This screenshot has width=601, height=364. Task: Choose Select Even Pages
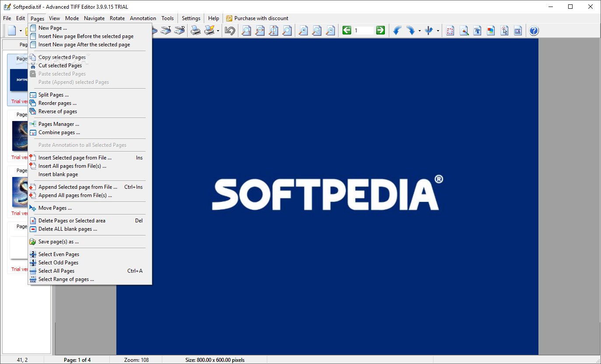[x=90, y=254]
